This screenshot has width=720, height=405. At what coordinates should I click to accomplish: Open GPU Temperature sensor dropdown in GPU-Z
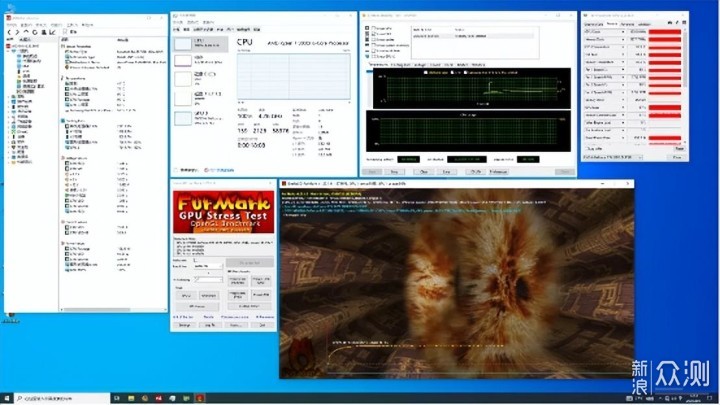623,47
